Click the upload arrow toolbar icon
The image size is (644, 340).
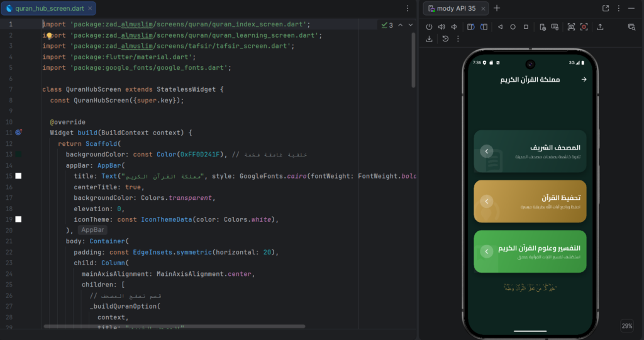pyautogui.click(x=600, y=27)
